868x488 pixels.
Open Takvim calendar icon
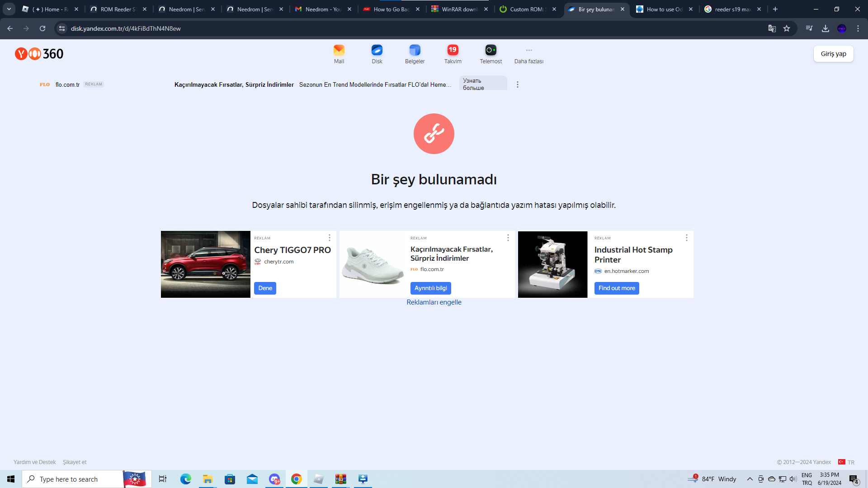point(453,50)
